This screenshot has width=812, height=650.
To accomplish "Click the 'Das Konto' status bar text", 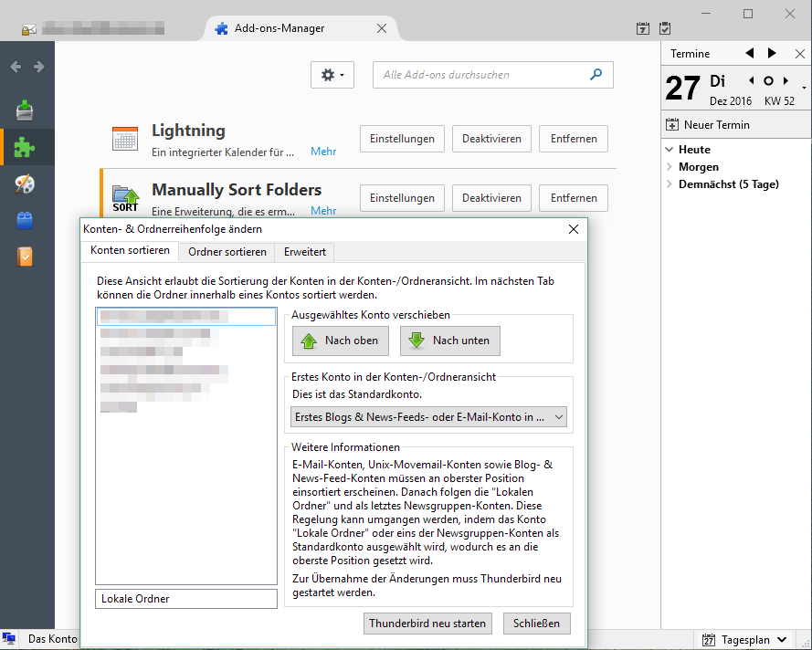I will coord(53,639).
